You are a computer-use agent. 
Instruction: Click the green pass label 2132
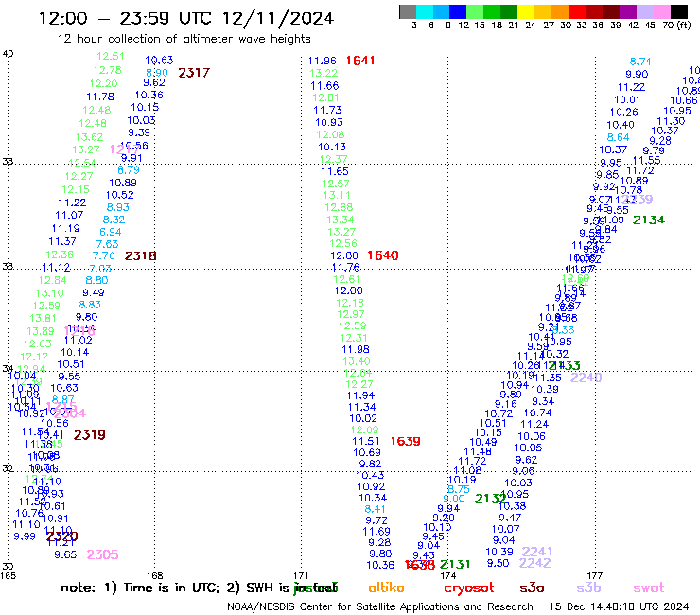tap(490, 499)
